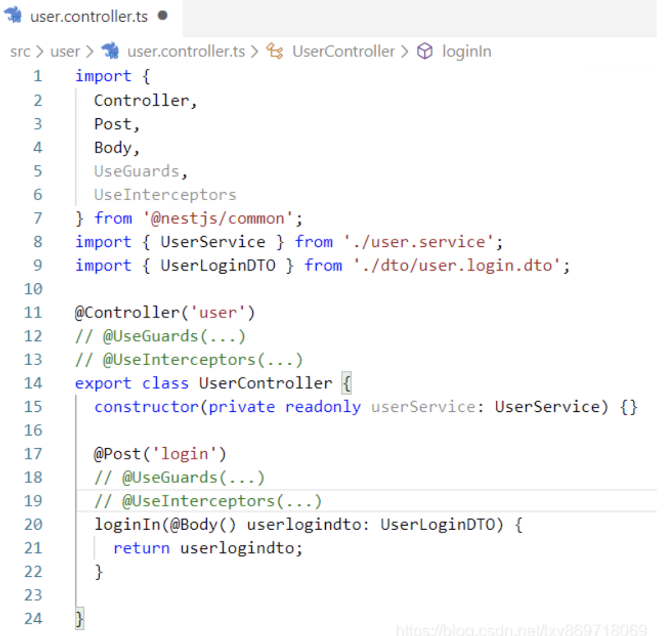Click the chevron separator right after src
The height and width of the screenshot is (636, 672).
click(x=40, y=52)
